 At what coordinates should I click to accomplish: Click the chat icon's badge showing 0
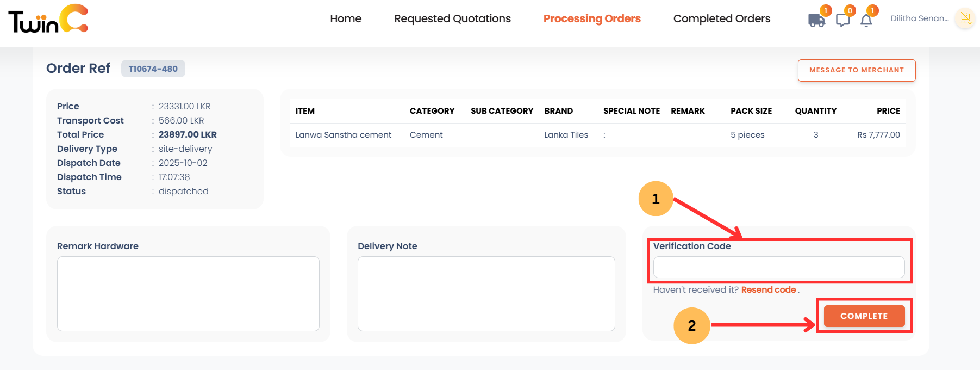[850, 10]
